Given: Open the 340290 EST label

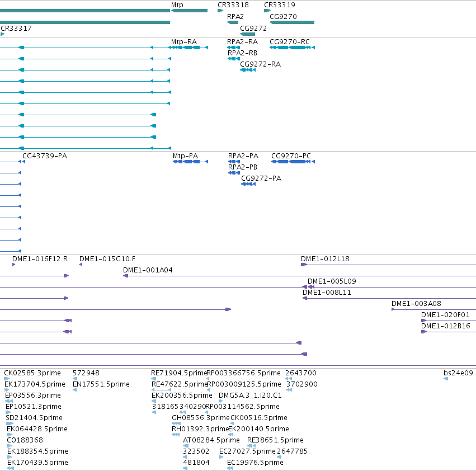Looking at the screenshot, I should [x=192, y=407].
